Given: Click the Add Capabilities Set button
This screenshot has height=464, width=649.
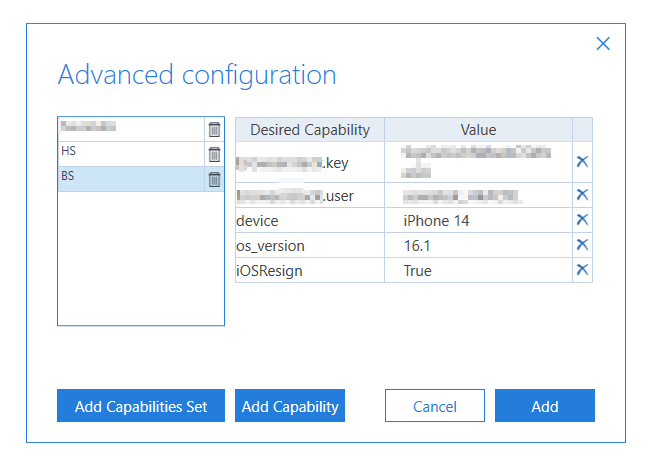Looking at the screenshot, I should 141,406.
